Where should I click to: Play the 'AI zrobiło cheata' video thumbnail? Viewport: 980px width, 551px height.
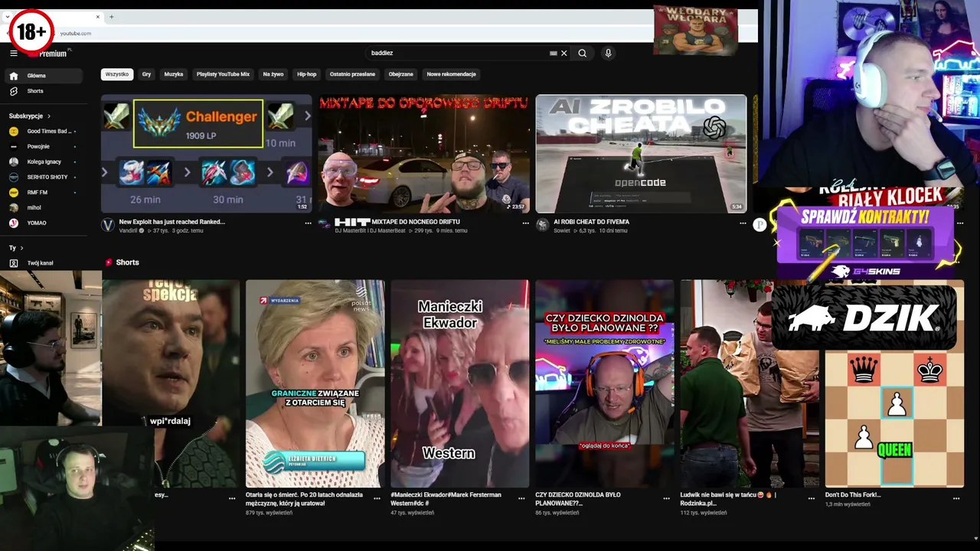(x=641, y=153)
